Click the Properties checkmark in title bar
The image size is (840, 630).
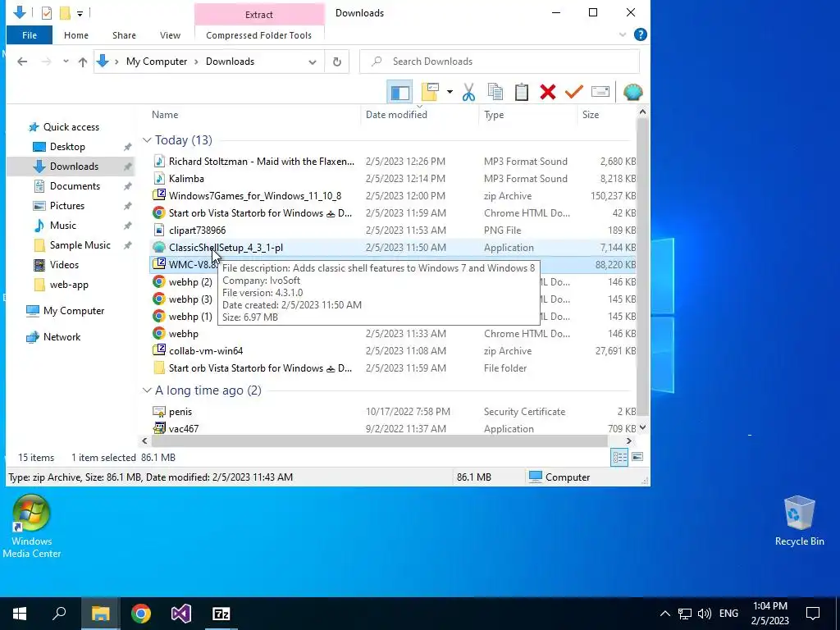tap(47, 13)
